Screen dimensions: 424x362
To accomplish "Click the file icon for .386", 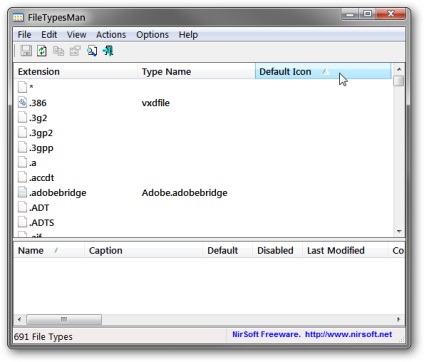I will coord(22,102).
